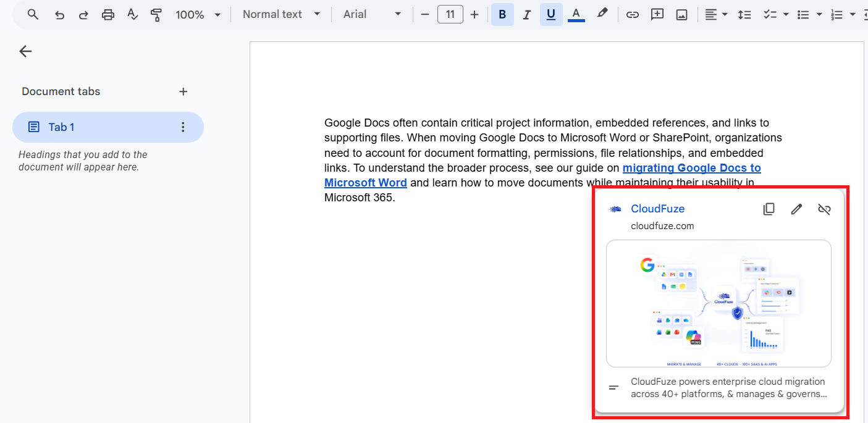The height and width of the screenshot is (423, 868).
Task: Open the text alignment dropdown
Action: (716, 14)
